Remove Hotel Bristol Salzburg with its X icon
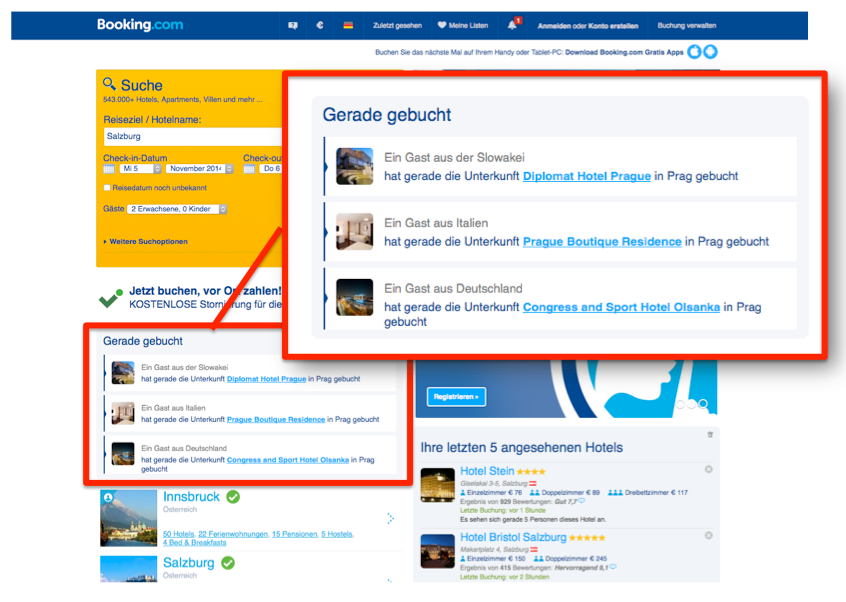This screenshot has width=846, height=602. [x=709, y=536]
